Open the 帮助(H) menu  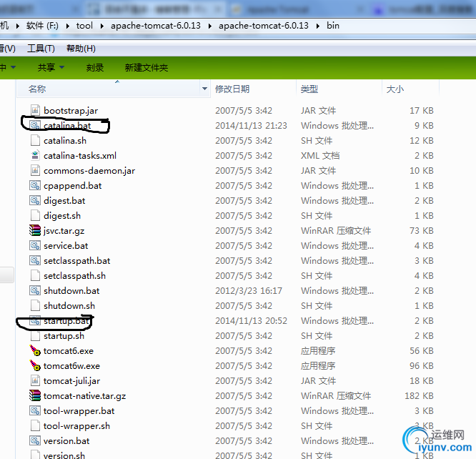tap(81, 49)
